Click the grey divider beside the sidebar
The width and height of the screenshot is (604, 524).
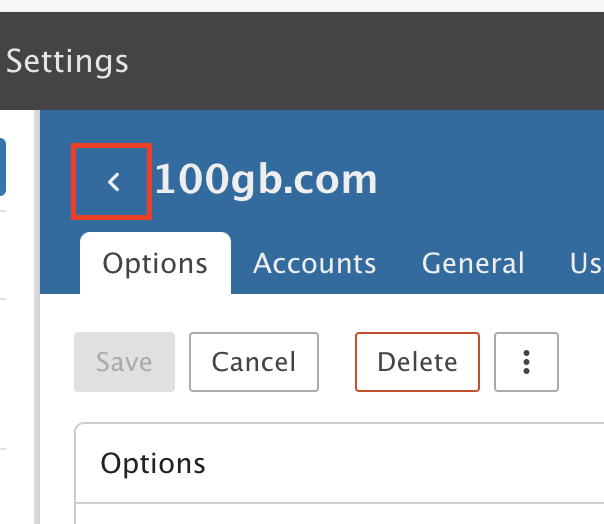35,400
